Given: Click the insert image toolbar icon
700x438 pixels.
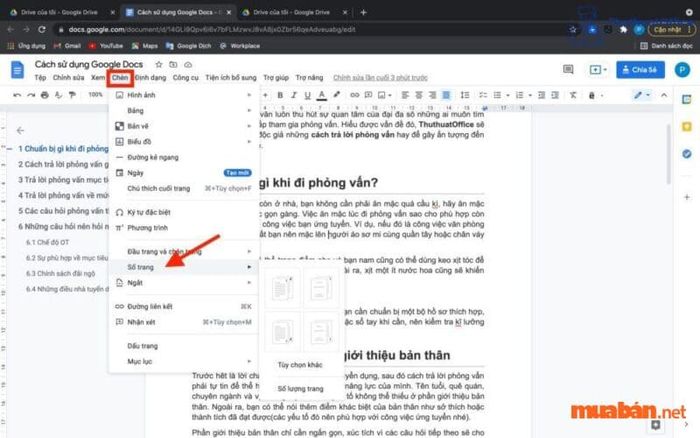Looking at the screenshot, I should [382, 95].
